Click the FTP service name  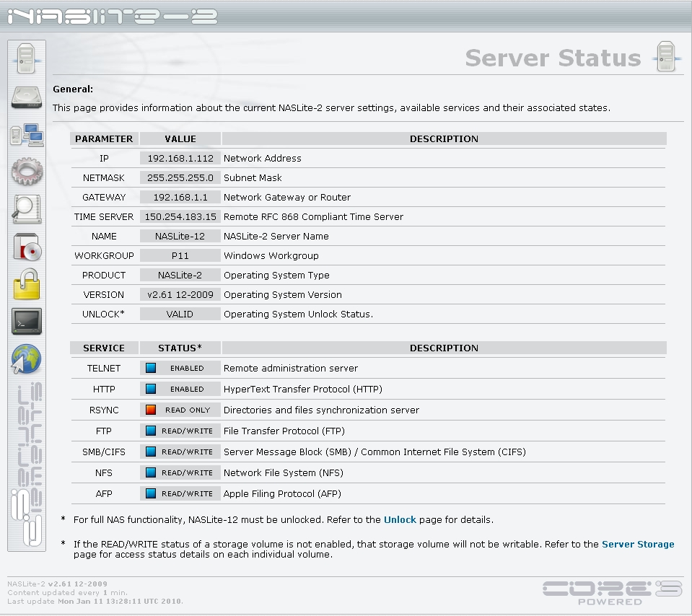tap(104, 431)
